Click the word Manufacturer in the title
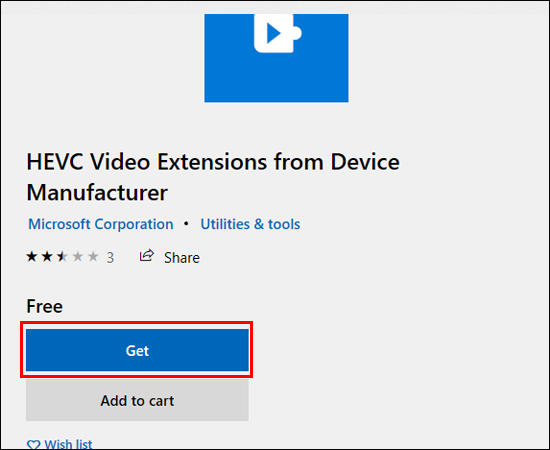Viewport: 550px width, 450px height. [97, 193]
